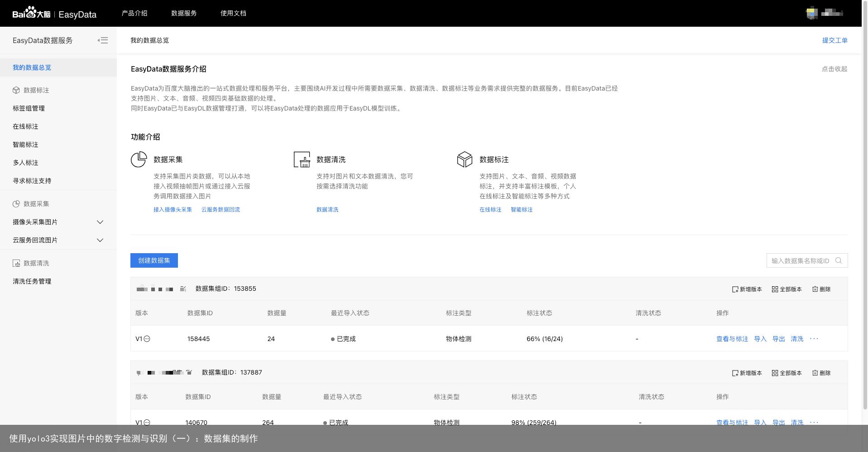Click the user avatar in the top bar
The width and height of the screenshot is (868, 452).
coord(811,13)
